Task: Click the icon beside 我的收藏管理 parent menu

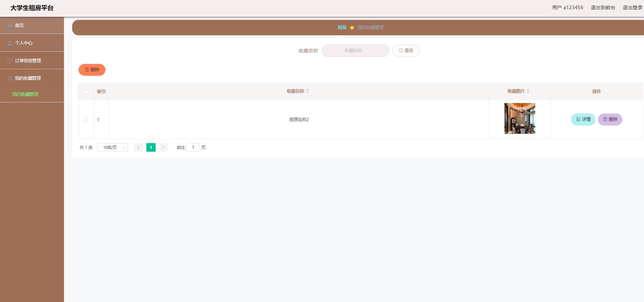Action: [10, 78]
